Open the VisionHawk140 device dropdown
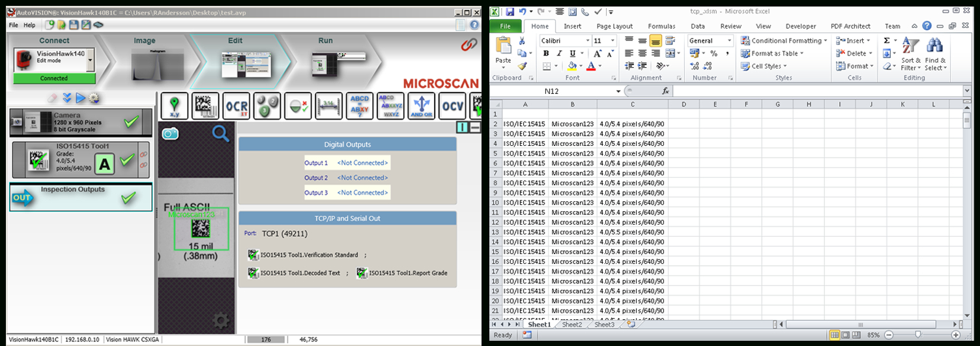Viewport: 980px width, 346px height. click(90, 61)
